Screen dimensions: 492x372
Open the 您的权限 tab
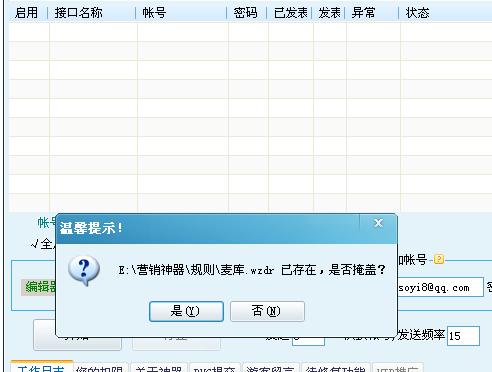coord(101,368)
